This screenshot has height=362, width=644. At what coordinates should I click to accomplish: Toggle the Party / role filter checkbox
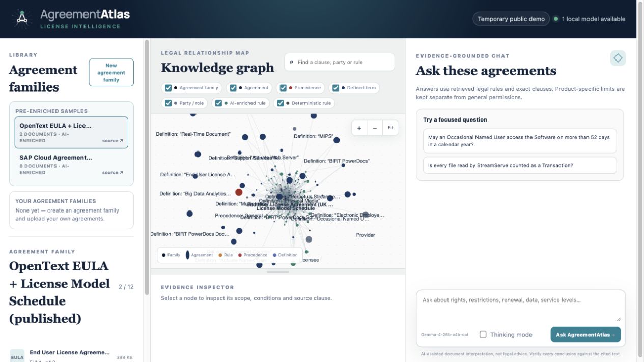pyautogui.click(x=169, y=103)
